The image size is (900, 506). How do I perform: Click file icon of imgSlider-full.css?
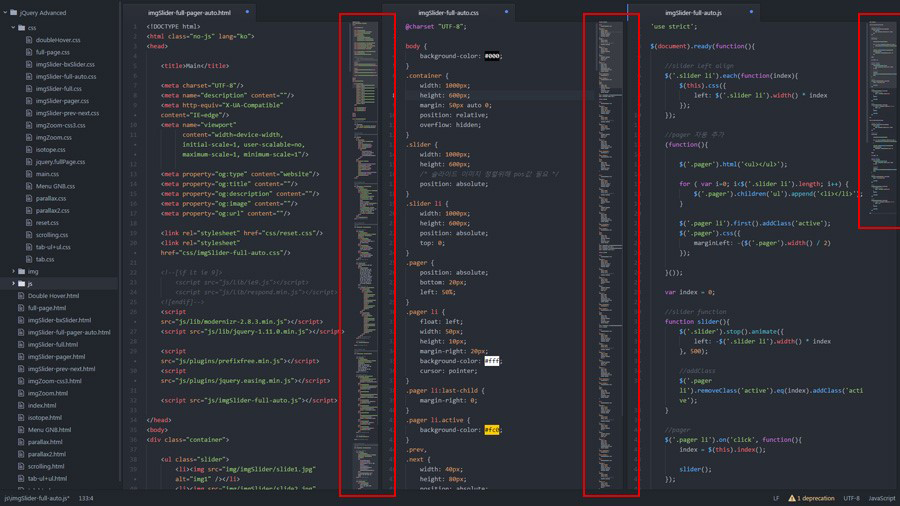pos(29,88)
